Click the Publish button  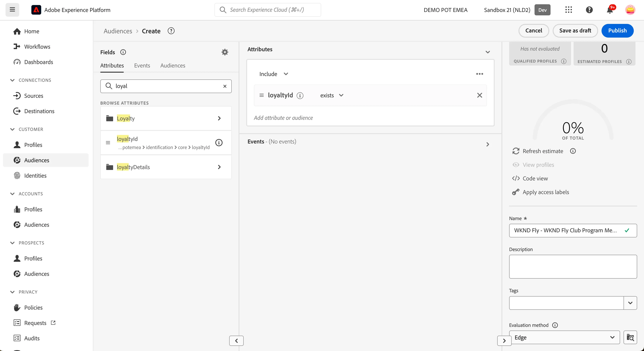[x=617, y=31]
